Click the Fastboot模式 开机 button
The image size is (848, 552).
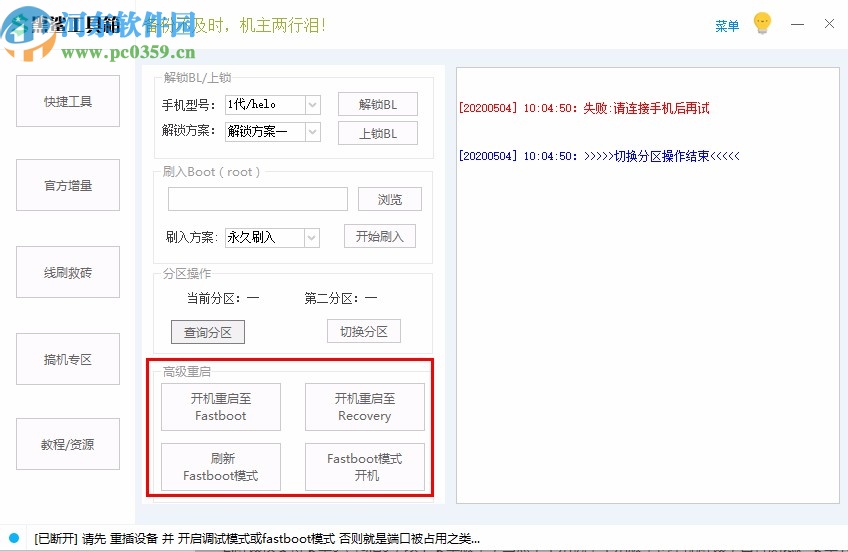pos(365,467)
